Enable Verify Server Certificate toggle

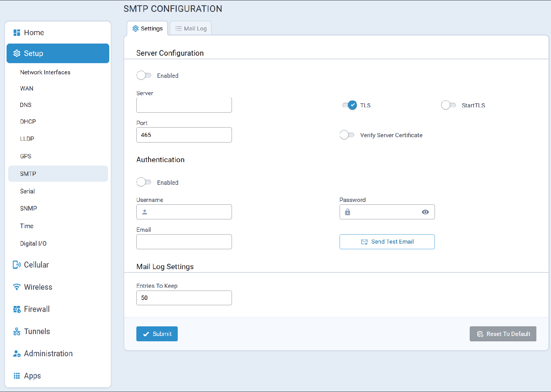(x=347, y=135)
